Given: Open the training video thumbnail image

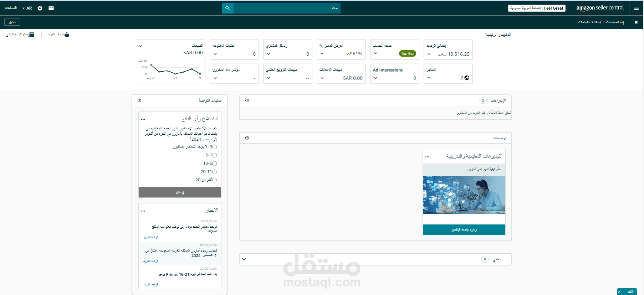Looking at the screenshot, I should (x=464, y=195).
